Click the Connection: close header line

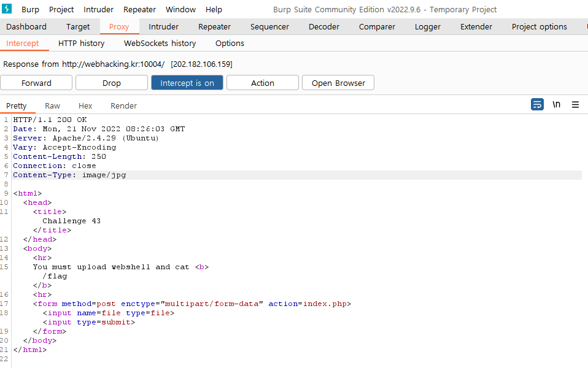coord(55,166)
